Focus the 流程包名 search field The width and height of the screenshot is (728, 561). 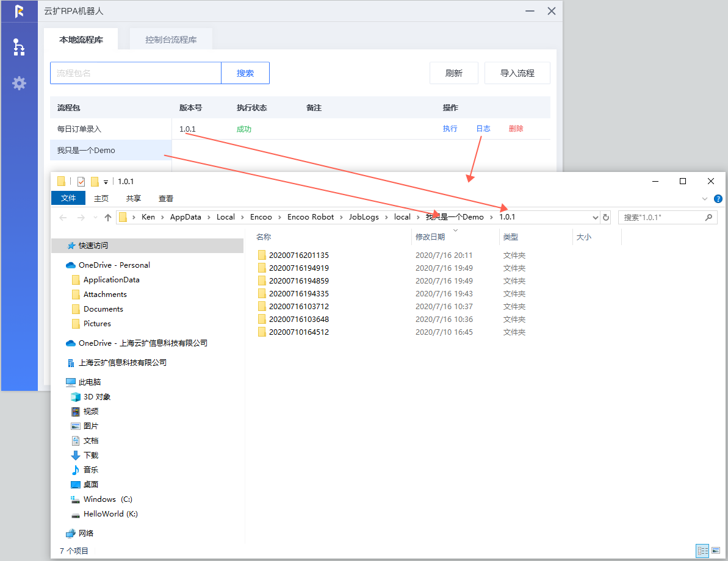pos(135,73)
